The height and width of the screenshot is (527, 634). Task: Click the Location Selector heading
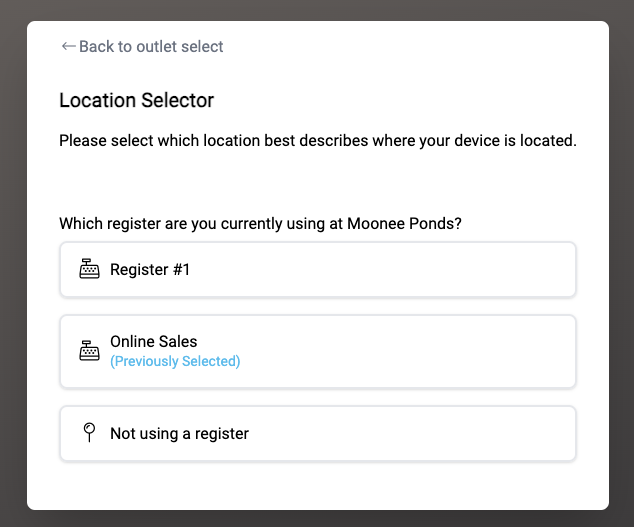click(x=137, y=100)
